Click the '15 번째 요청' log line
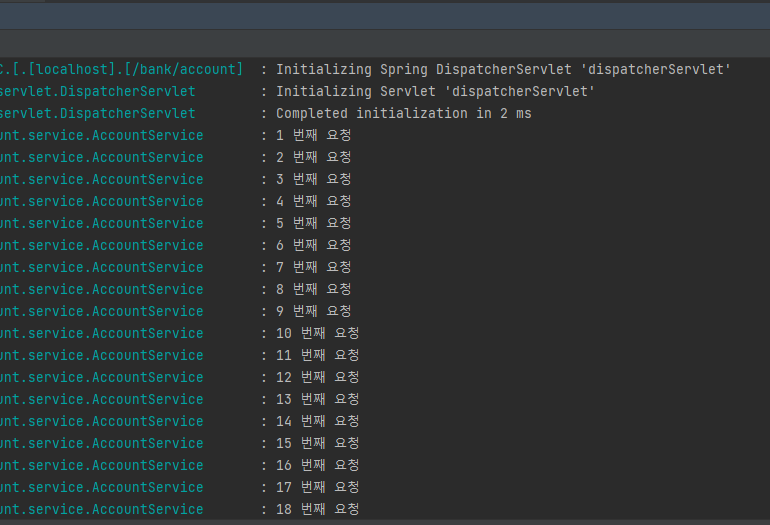Viewport: 770px width, 525px height. tap(318, 443)
